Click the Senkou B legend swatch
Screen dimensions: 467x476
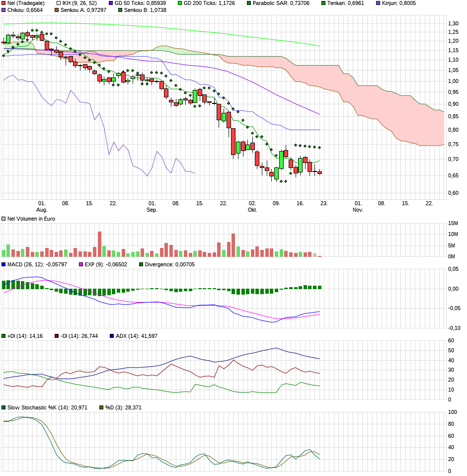(x=120, y=10)
